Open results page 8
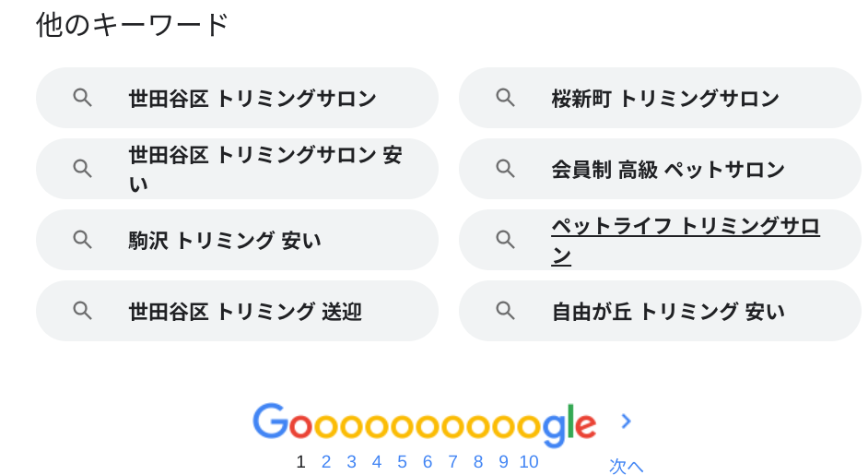Image resolution: width=868 pixels, height=475 pixels. pos(478,462)
